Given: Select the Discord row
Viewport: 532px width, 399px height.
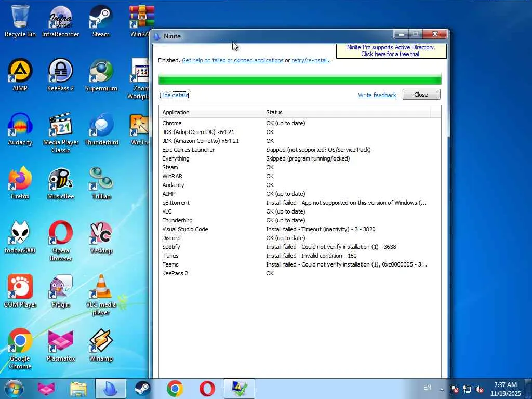Looking at the screenshot, I should click(x=300, y=238).
